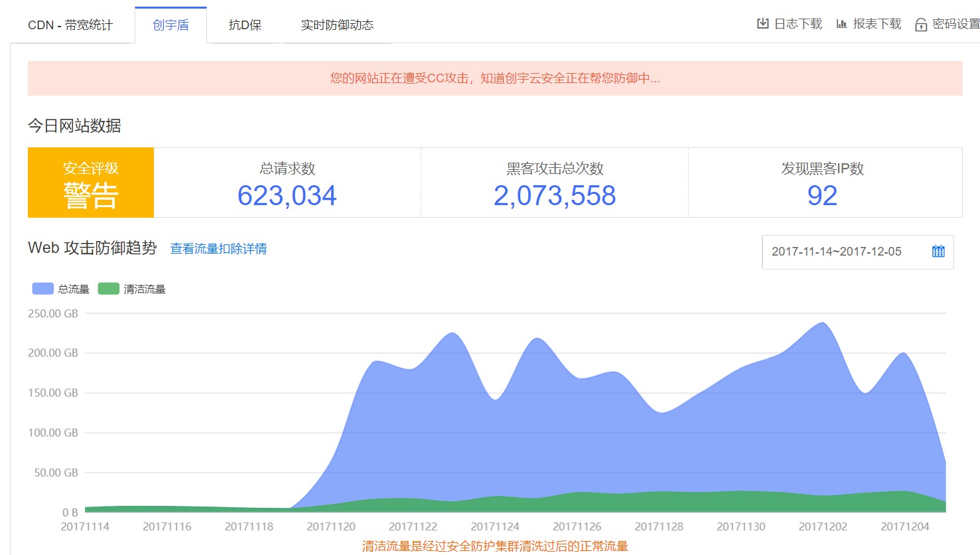
Task: Click x-axis date label 20171120
Action: point(331,526)
